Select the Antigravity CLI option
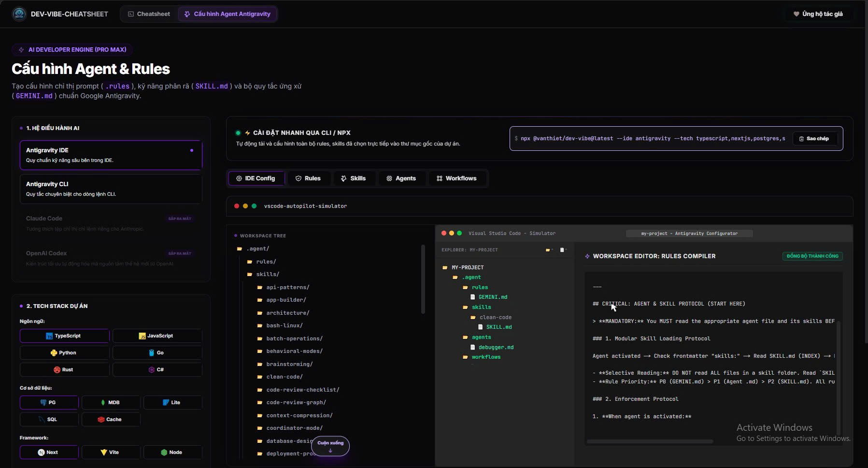 (x=111, y=189)
